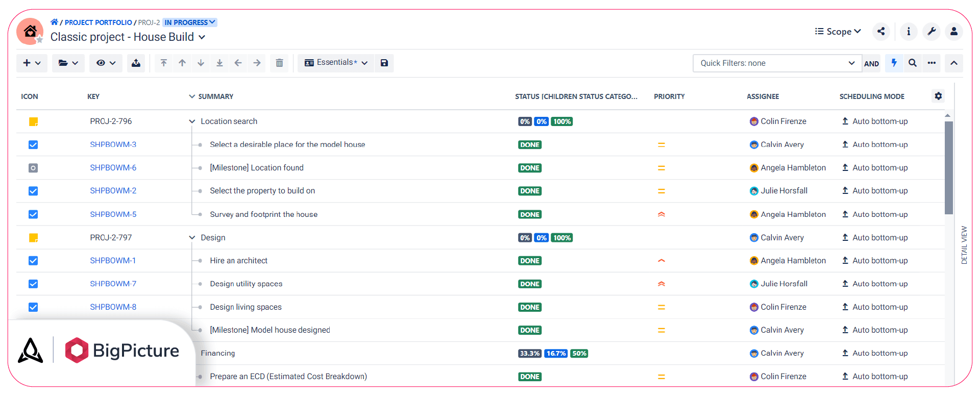Click highest priority icon for Survey and footprint
Image resolution: width=980 pixels, height=398 pixels.
pos(661,214)
